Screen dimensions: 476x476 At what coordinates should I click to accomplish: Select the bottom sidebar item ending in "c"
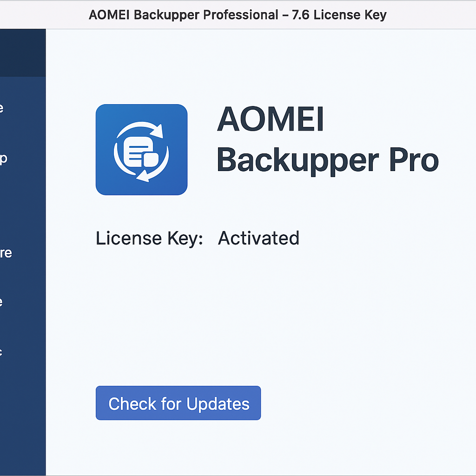click(x=2, y=351)
